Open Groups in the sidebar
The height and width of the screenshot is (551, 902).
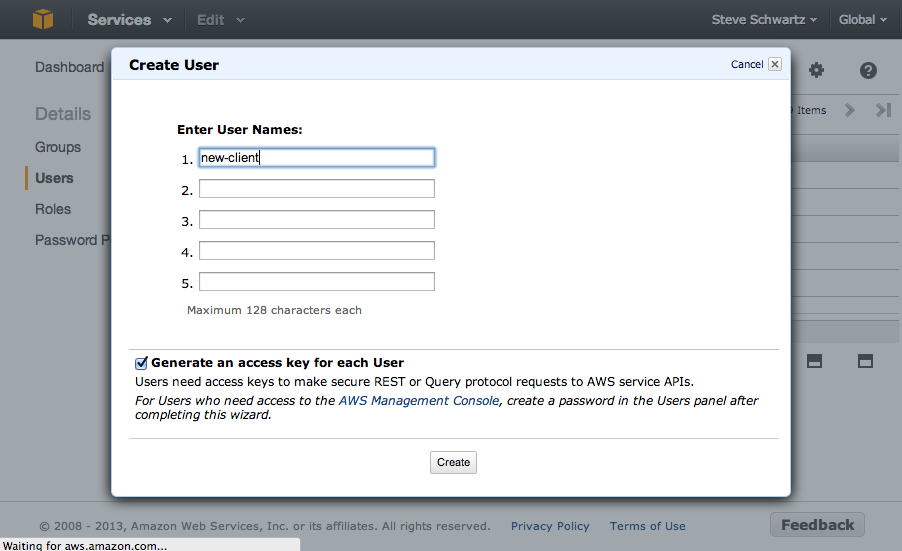[x=58, y=147]
